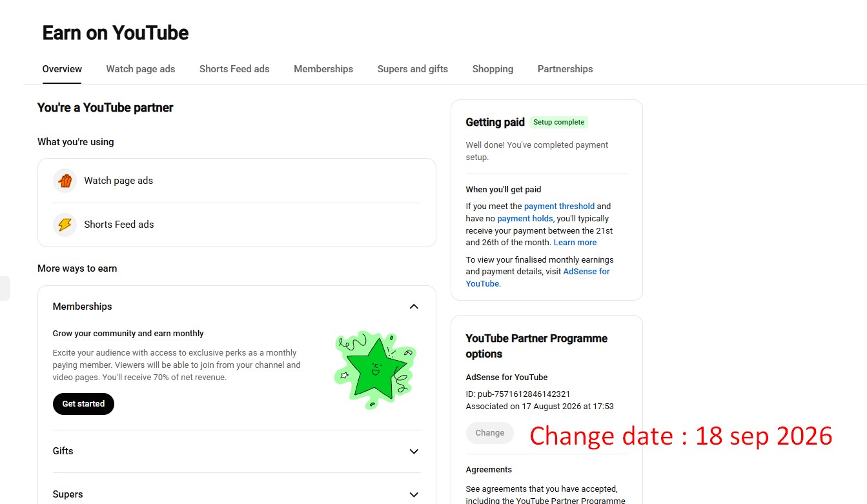Open the Shorts Feed ads tab
867x504 pixels.
pos(234,69)
